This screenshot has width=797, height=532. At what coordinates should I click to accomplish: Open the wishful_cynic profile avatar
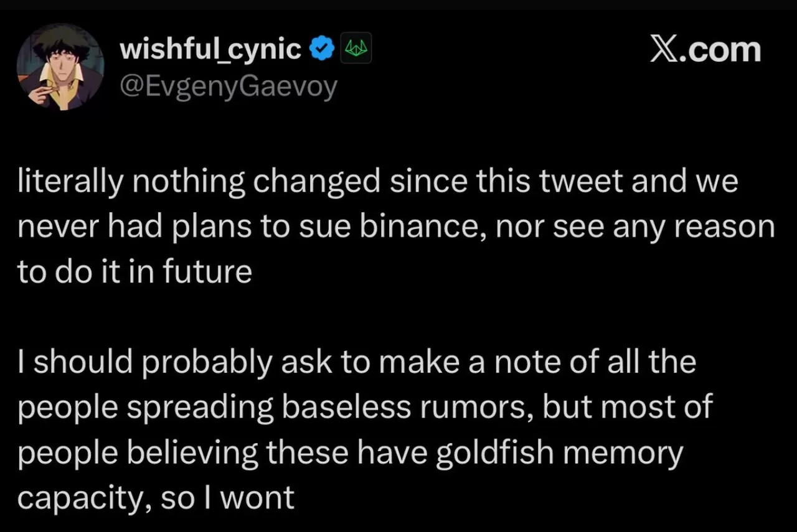(x=60, y=68)
